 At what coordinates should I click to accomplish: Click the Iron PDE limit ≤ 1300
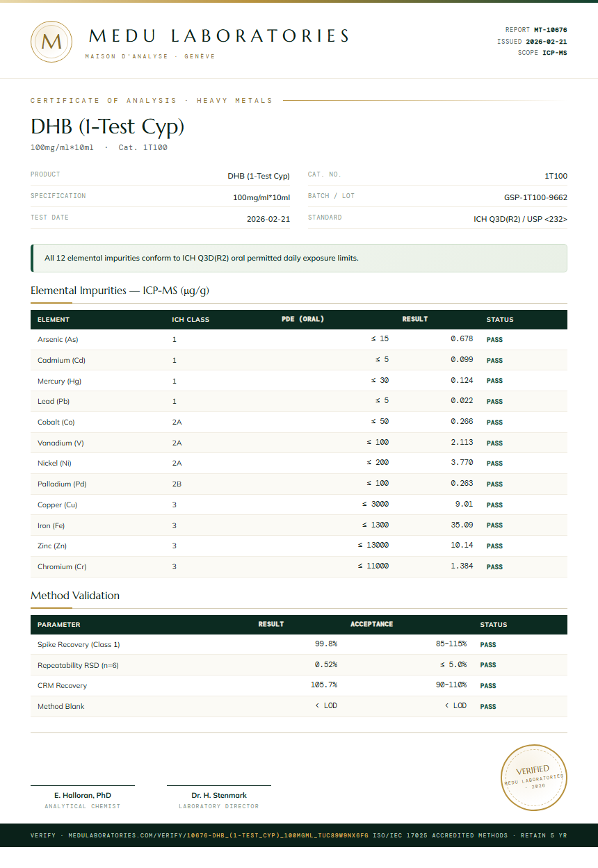pos(375,525)
